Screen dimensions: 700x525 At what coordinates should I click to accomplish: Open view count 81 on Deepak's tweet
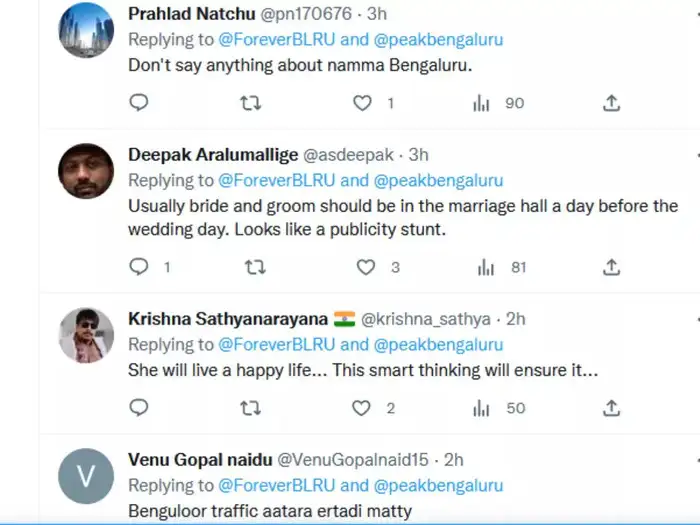[502, 267]
